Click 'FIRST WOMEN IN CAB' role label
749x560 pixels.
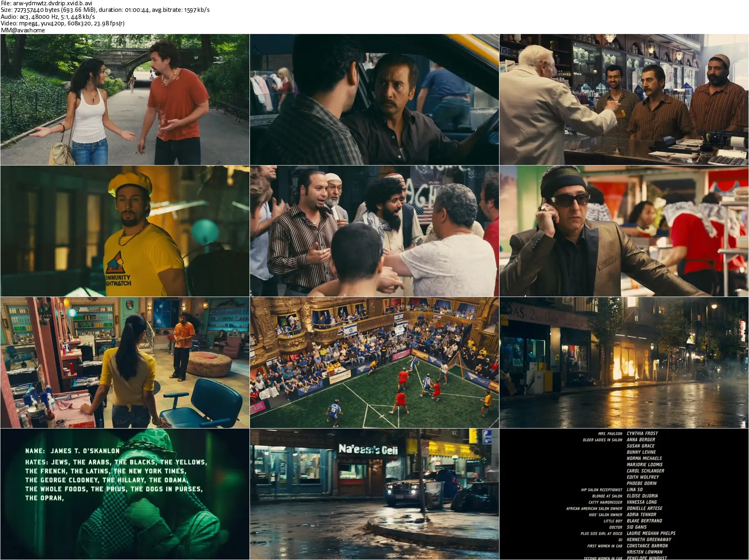point(605,546)
